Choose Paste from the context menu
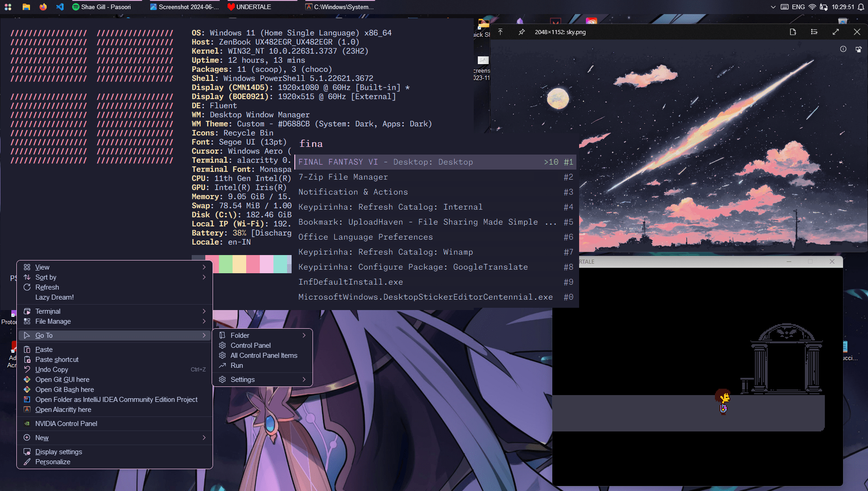This screenshot has width=868, height=491. [x=114, y=350]
